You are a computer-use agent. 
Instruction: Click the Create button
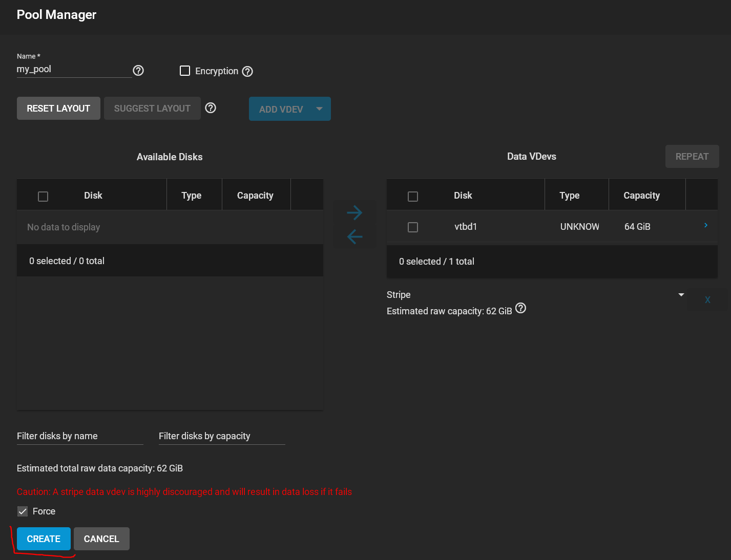click(x=44, y=539)
